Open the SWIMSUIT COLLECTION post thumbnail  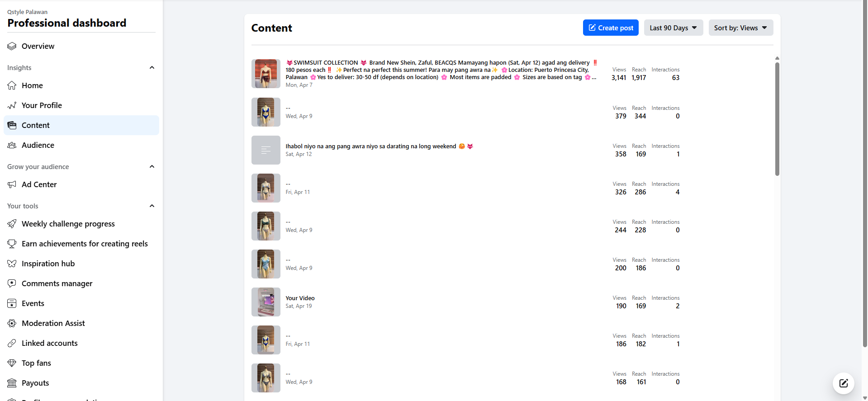click(x=266, y=74)
